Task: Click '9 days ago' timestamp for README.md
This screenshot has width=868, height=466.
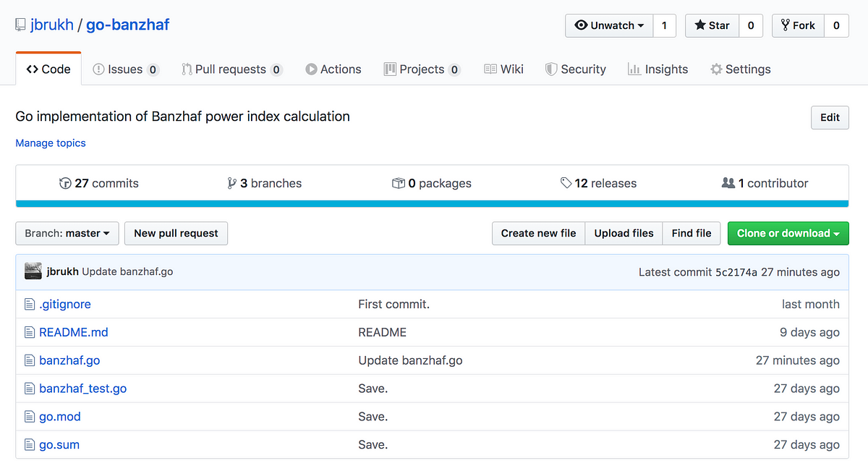Action: coord(809,333)
